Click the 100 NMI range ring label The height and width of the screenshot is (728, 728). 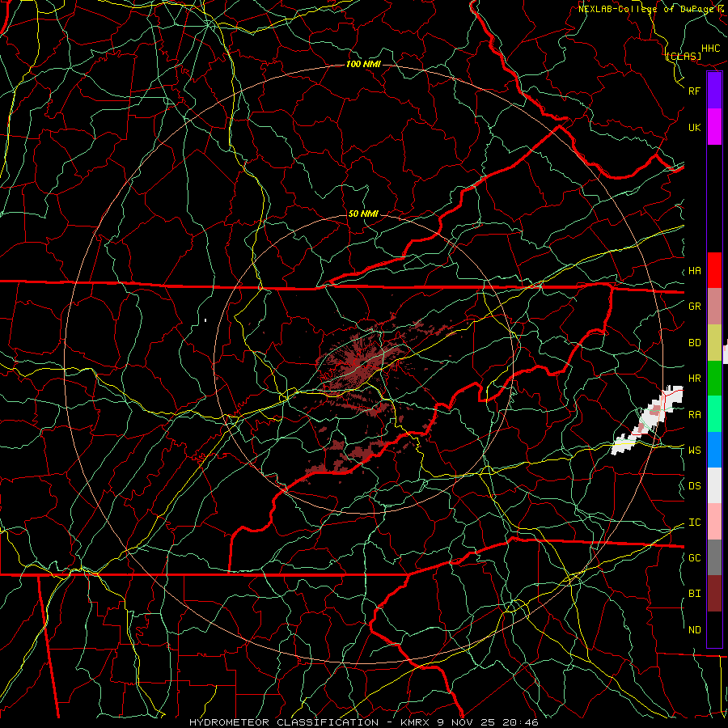(363, 64)
